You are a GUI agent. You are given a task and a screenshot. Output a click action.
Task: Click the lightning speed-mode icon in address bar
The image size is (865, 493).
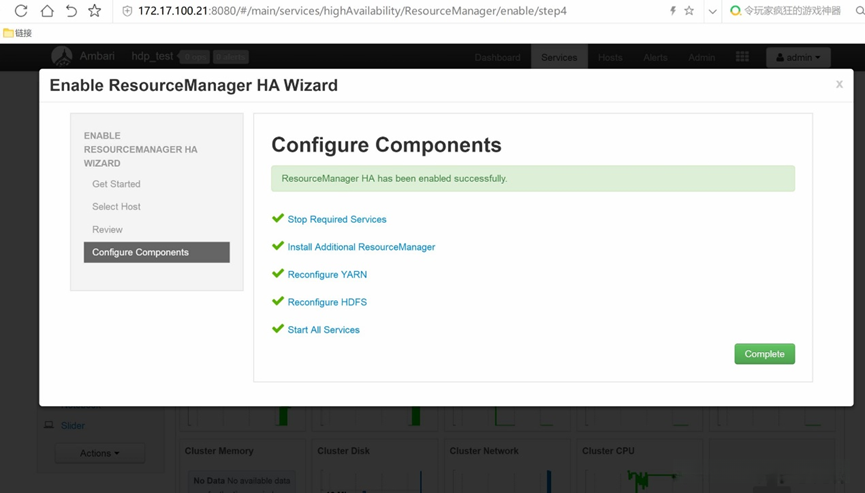pyautogui.click(x=672, y=11)
